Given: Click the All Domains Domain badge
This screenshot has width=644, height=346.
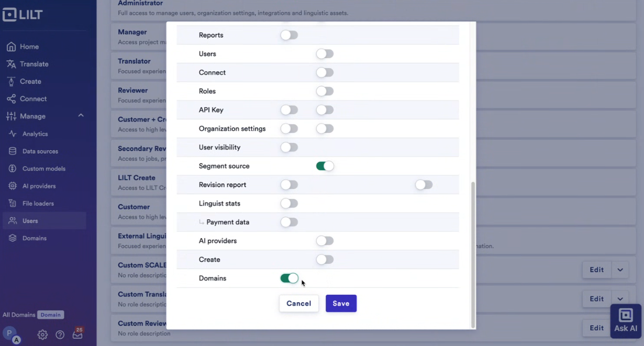Looking at the screenshot, I should point(50,315).
